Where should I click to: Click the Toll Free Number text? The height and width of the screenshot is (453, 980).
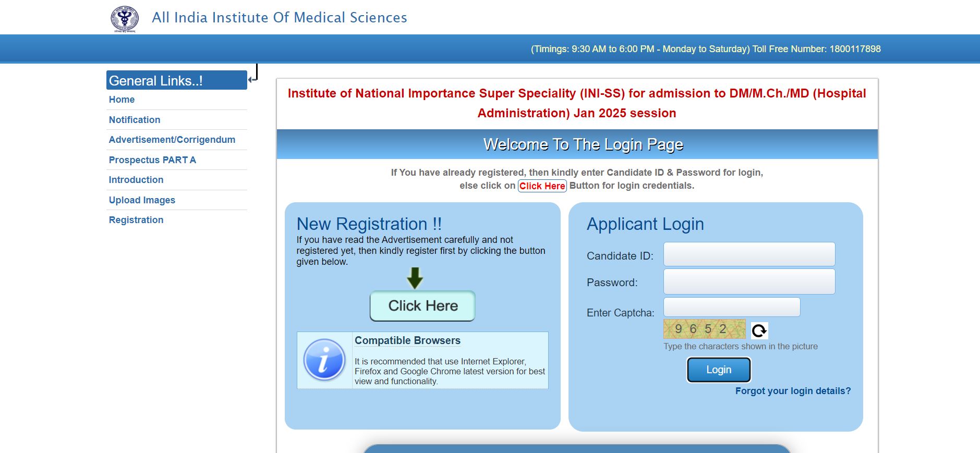pos(816,49)
